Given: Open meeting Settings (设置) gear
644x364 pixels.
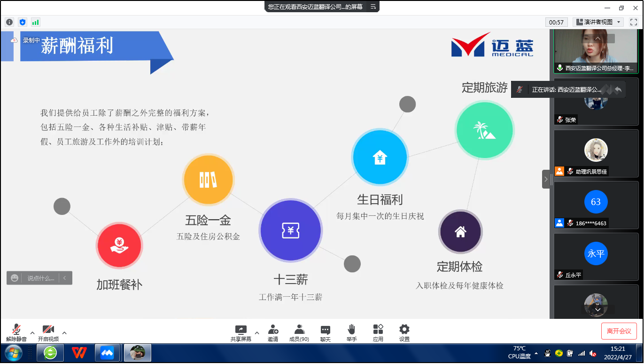Looking at the screenshot, I should (x=404, y=332).
